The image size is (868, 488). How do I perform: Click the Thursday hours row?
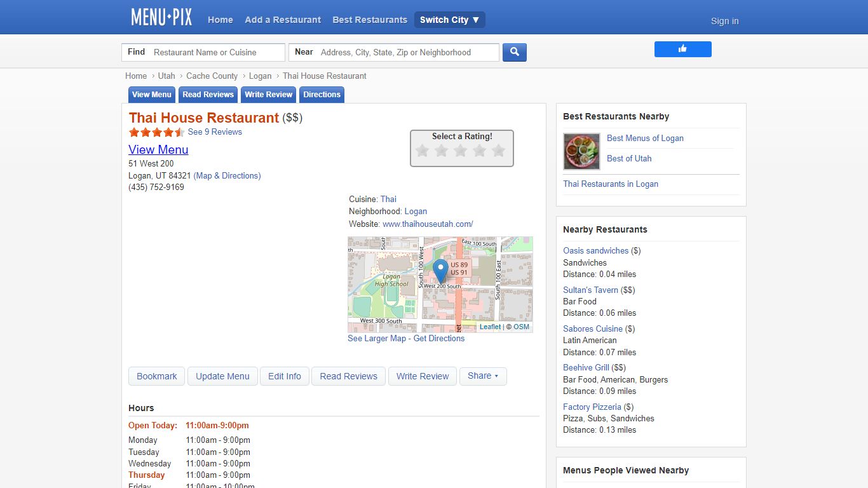(x=189, y=475)
